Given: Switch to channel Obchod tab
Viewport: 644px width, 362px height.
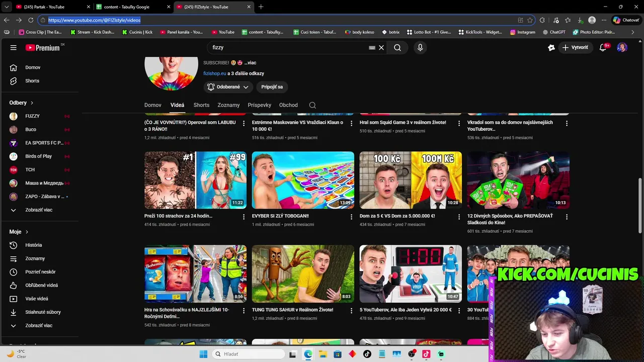Looking at the screenshot, I should coord(288,105).
